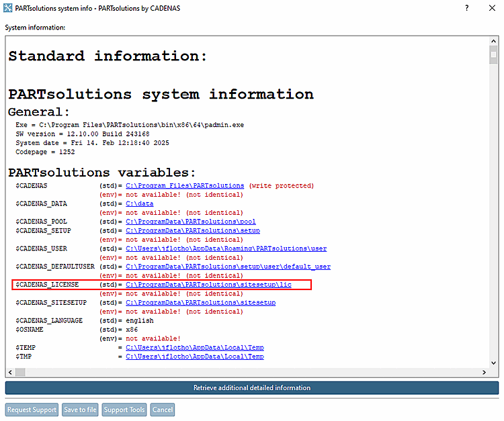The width and height of the screenshot is (504, 421).
Task: Click the $CADENAS_DEFAULTUSER variable name
Action: (55, 267)
